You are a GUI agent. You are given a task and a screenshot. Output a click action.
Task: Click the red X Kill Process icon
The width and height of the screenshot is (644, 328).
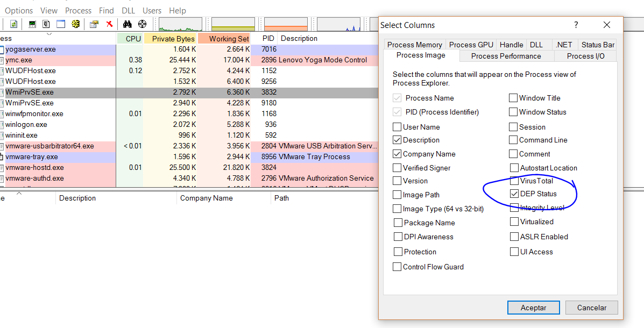(109, 24)
